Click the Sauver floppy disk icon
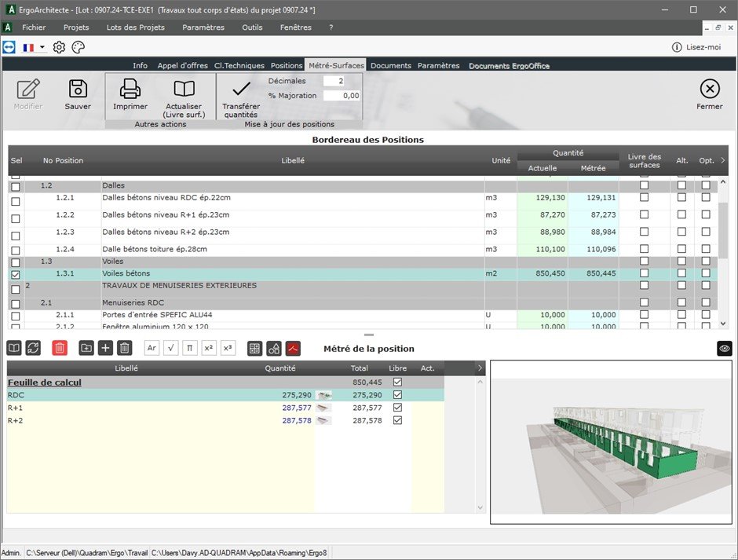The width and height of the screenshot is (738, 560). pyautogui.click(x=78, y=89)
